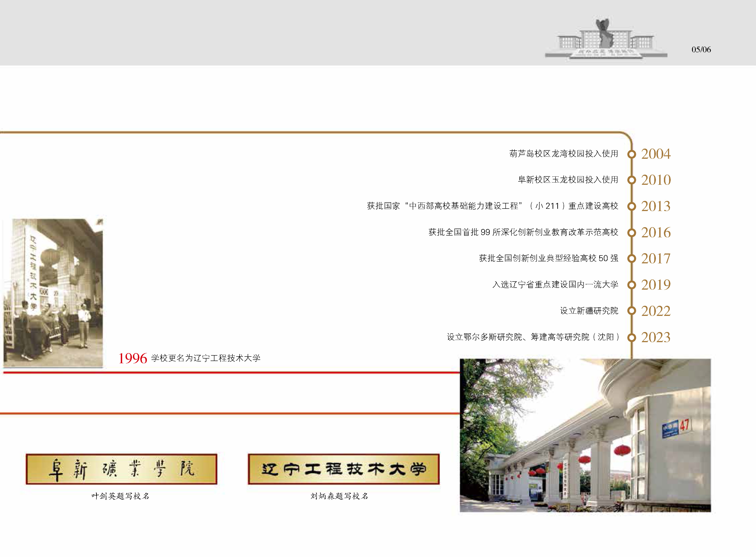Click the 2022 timeline marker circle
The height and width of the screenshot is (557, 756).
click(x=632, y=311)
